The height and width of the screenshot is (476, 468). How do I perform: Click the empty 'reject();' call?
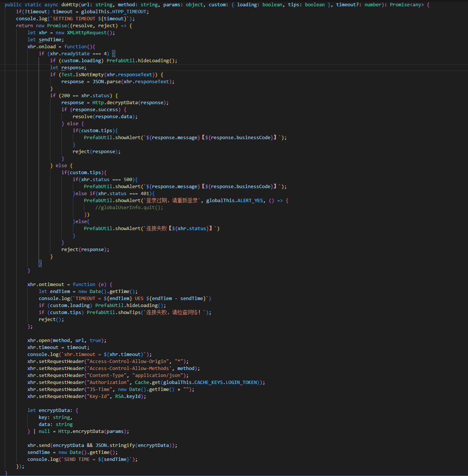pos(52,320)
